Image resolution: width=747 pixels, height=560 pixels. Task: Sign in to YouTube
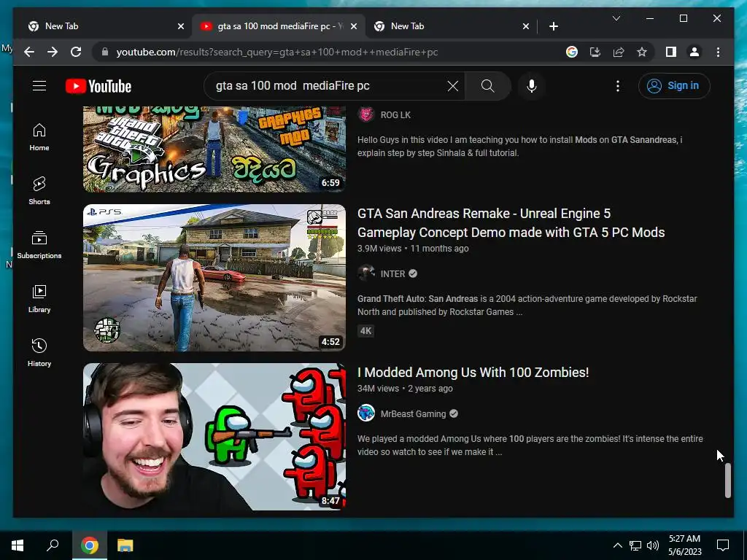pos(673,86)
